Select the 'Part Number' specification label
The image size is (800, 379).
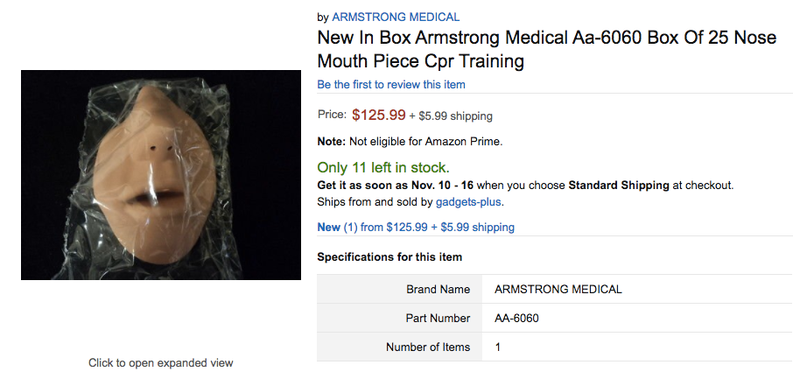coord(438,318)
